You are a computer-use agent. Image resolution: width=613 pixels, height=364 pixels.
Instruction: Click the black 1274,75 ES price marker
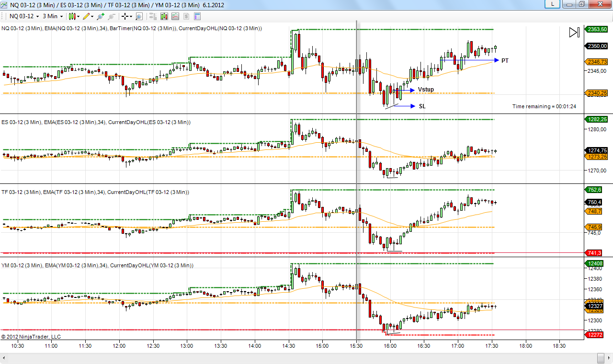[x=597, y=150]
